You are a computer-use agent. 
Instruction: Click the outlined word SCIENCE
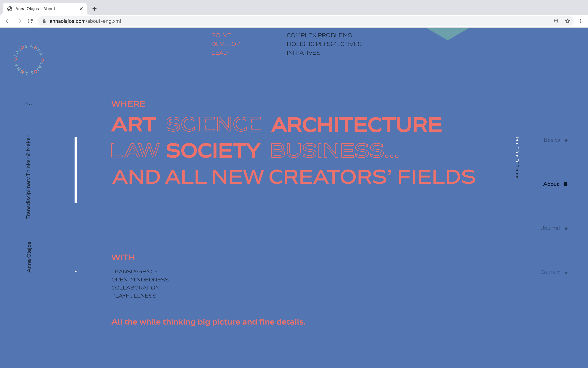pos(213,124)
